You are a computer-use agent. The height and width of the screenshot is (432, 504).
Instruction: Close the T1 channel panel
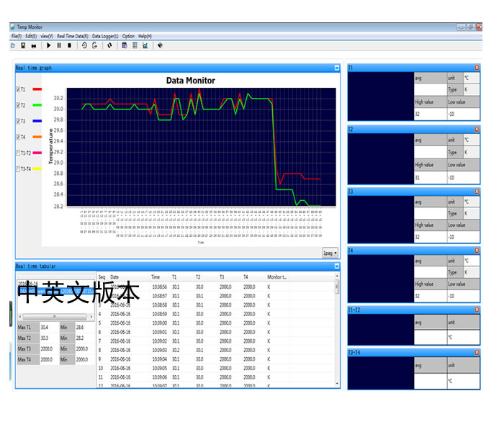477,68
